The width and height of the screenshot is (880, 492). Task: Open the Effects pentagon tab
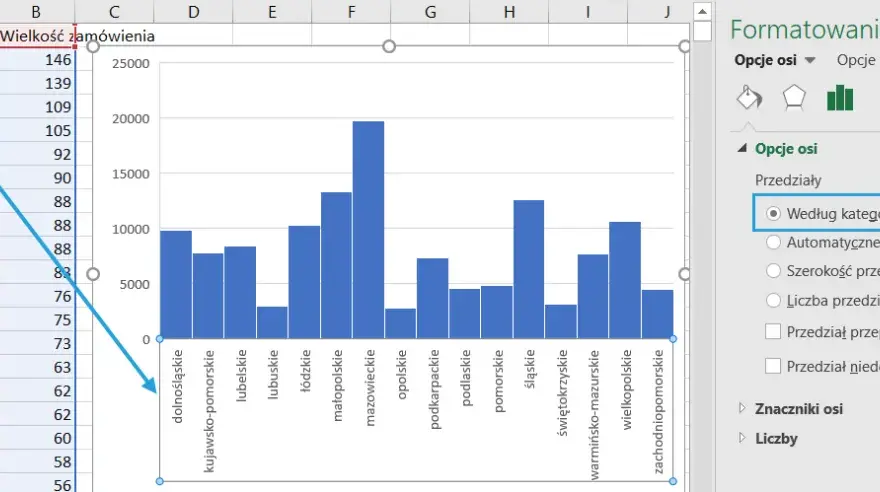(x=794, y=98)
